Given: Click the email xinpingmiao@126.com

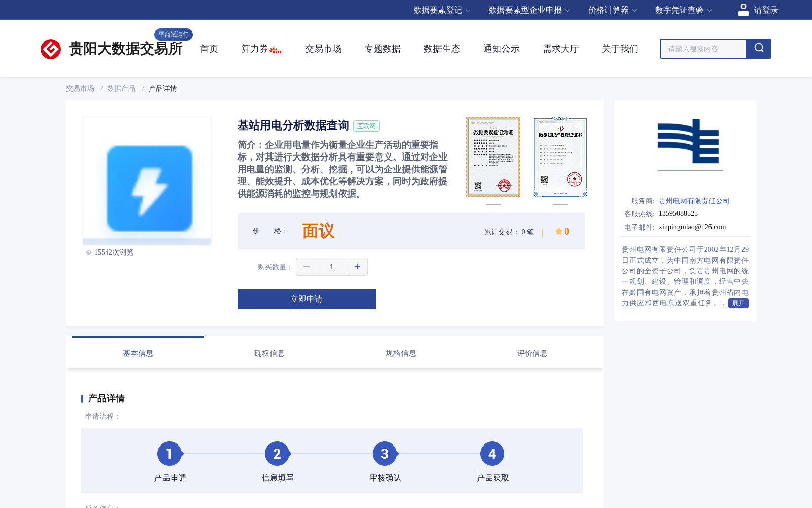Looking at the screenshot, I should (692, 227).
